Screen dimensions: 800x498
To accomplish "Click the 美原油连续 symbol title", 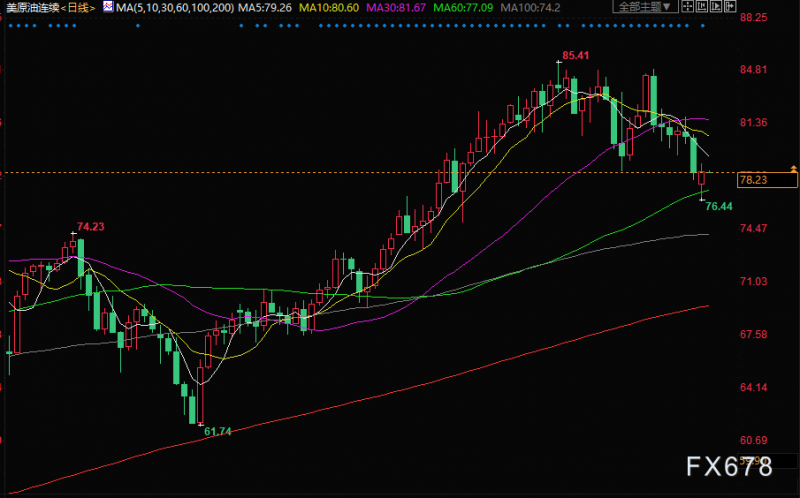I will click(33, 8).
